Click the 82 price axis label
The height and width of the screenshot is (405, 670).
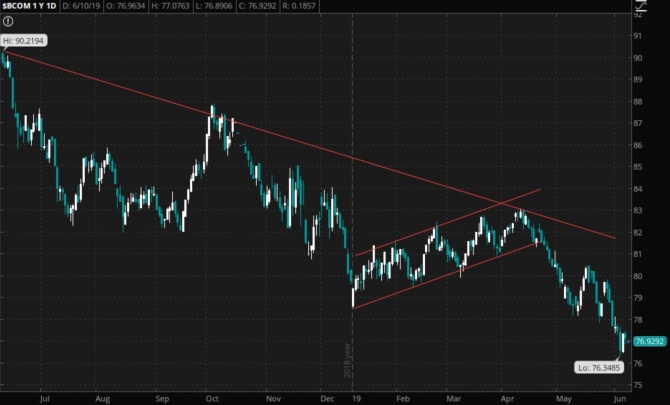pos(638,233)
